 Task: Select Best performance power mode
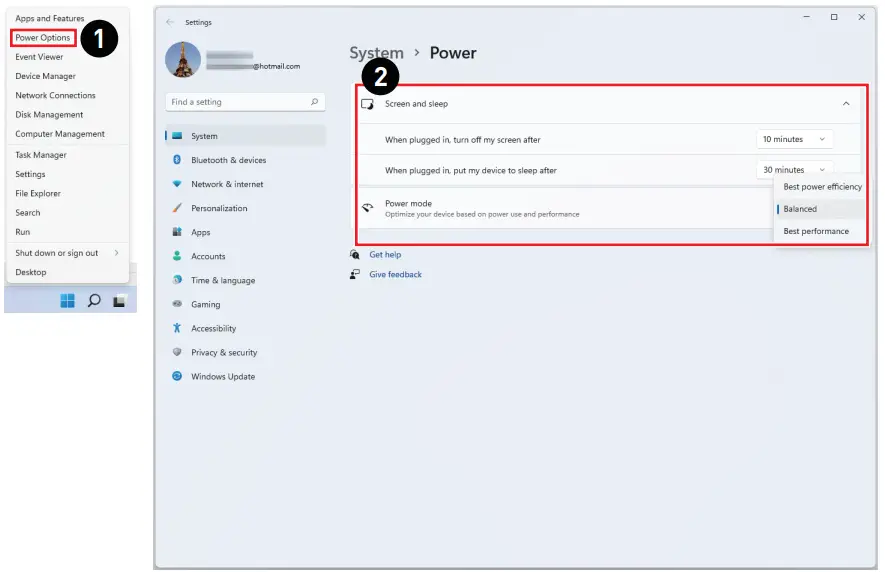[x=816, y=231]
